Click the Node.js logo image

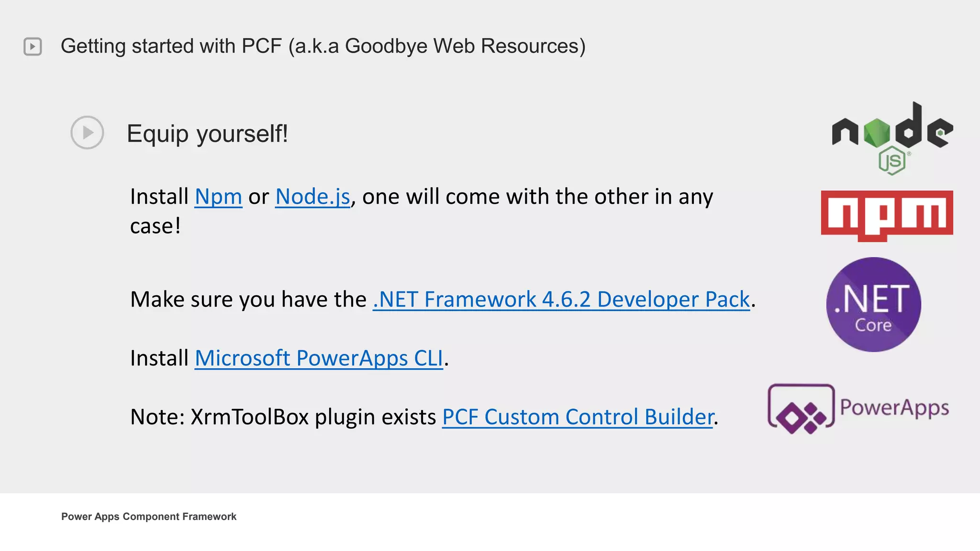pyautogui.click(x=892, y=138)
